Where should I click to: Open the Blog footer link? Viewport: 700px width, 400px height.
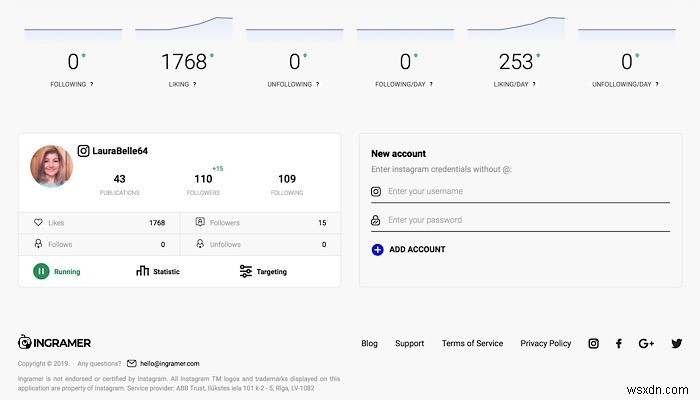369,343
